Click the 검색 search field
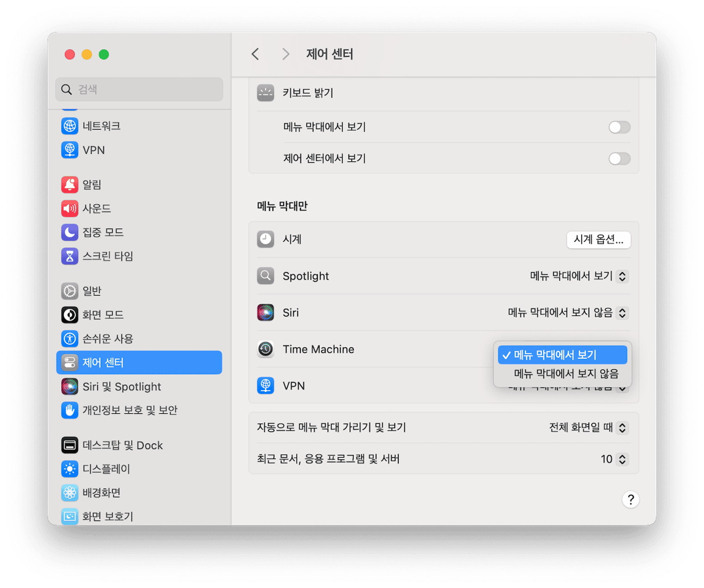Image resolution: width=704 pixels, height=588 pixels. 139,89
